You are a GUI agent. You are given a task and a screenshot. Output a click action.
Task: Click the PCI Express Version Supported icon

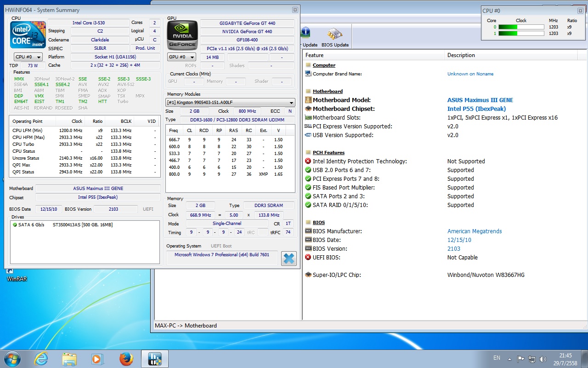tap(308, 126)
